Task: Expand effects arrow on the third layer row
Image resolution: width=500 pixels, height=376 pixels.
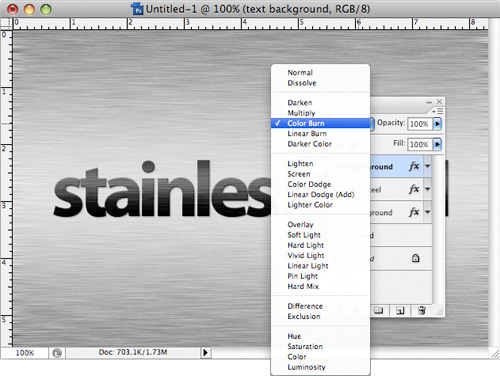Action: 428,212
